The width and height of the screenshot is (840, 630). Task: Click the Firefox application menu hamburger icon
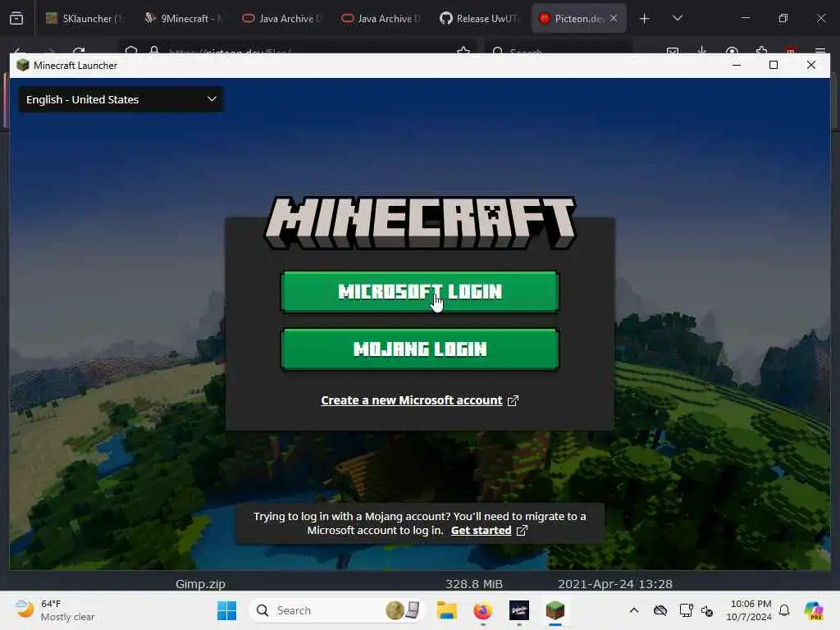(820, 51)
